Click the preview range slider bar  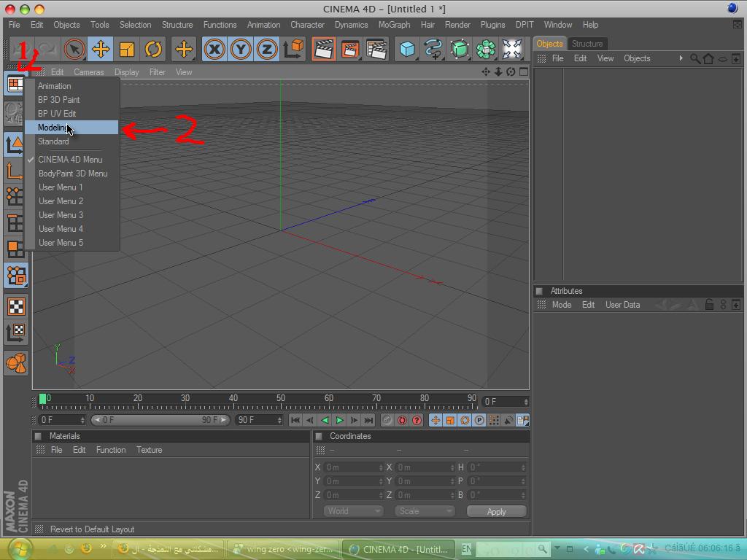pyautogui.click(x=160, y=420)
